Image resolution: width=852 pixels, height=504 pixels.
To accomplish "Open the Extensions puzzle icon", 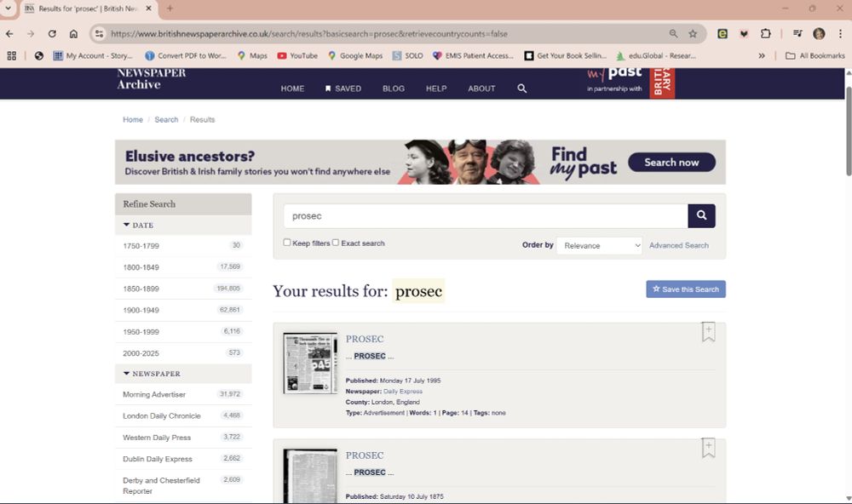I will point(766,34).
